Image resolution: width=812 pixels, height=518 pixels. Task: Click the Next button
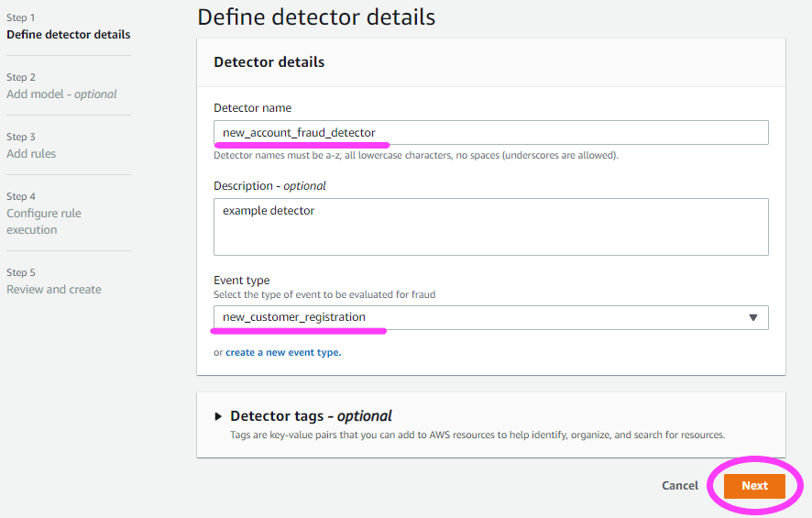tap(754, 486)
